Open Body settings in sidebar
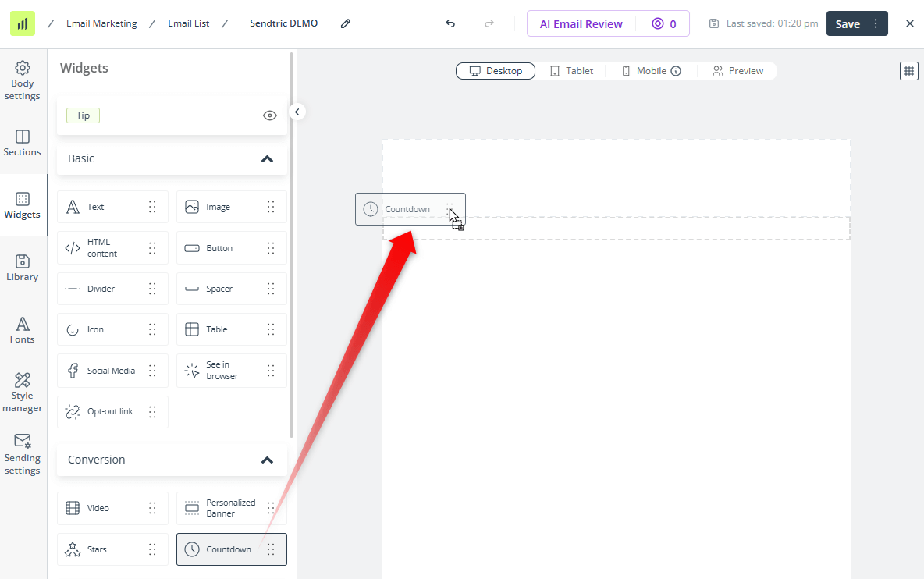 tap(23, 80)
